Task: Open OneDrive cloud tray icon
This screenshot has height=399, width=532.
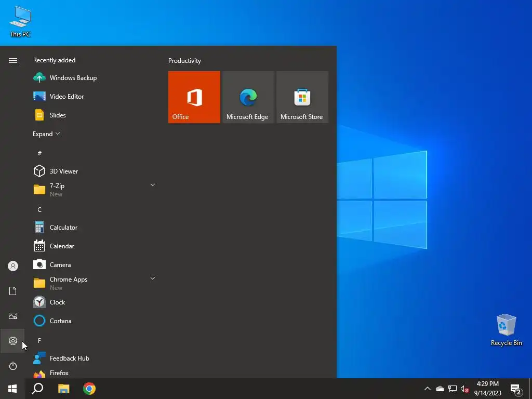Action: click(440, 389)
